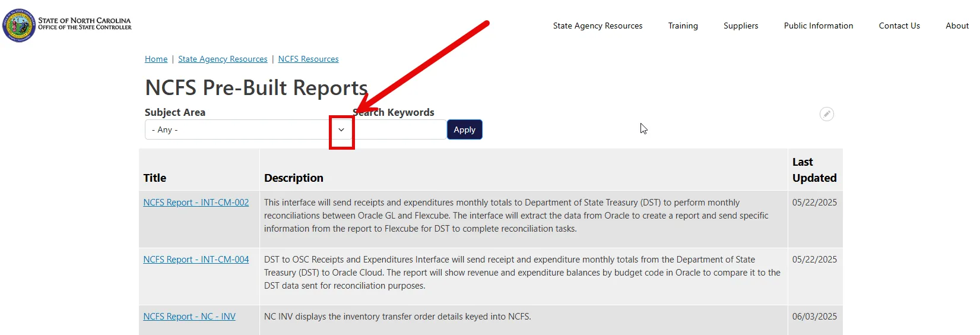The width and height of the screenshot is (980, 335).
Task: Open Contact Us in navigation bar
Action: 899,26
